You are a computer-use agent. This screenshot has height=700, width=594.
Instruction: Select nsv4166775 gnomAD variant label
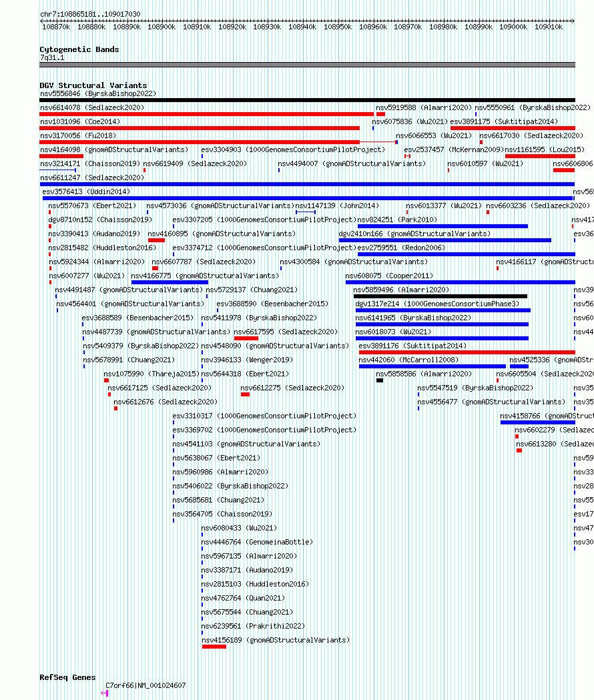click(x=205, y=276)
